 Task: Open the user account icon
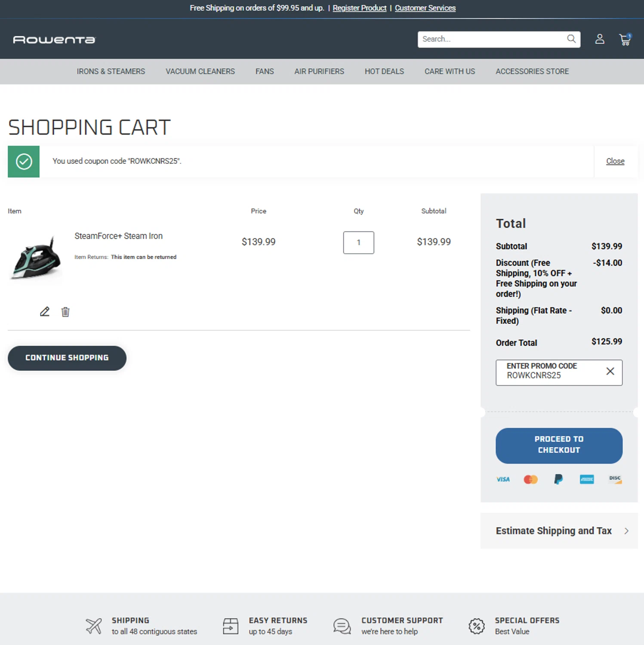coord(600,39)
